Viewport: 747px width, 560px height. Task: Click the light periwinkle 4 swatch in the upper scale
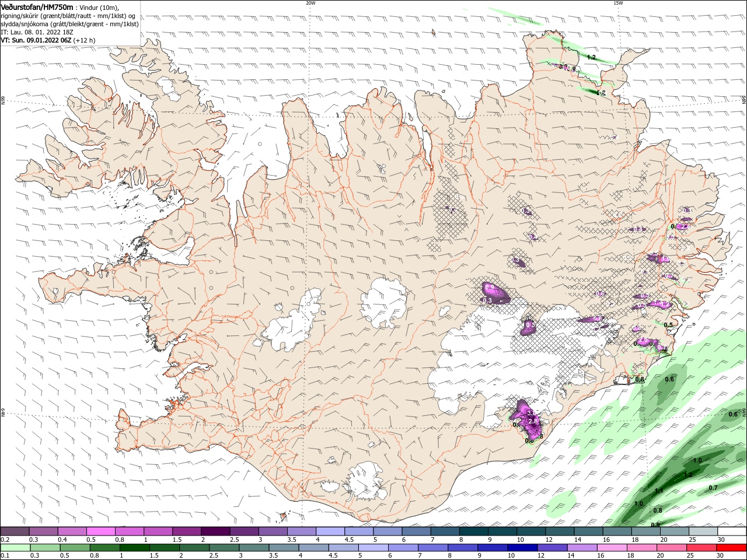click(x=330, y=531)
